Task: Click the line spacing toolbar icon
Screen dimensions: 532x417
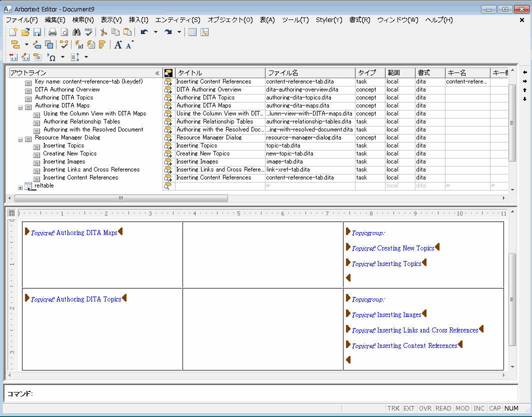Action: pos(75,57)
